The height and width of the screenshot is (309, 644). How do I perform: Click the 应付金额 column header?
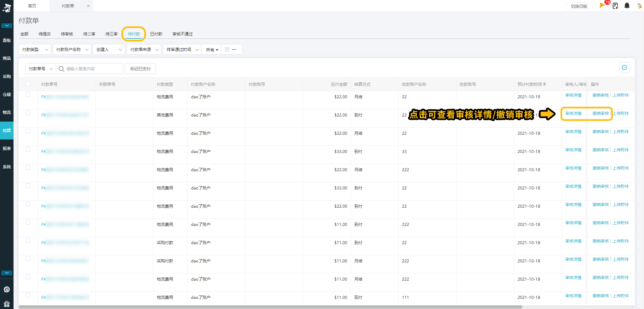(x=339, y=84)
